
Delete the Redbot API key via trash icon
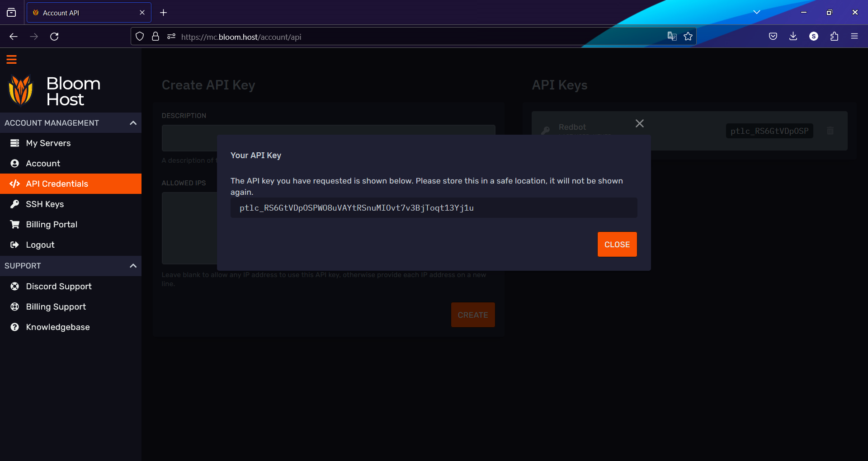pos(830,131)
